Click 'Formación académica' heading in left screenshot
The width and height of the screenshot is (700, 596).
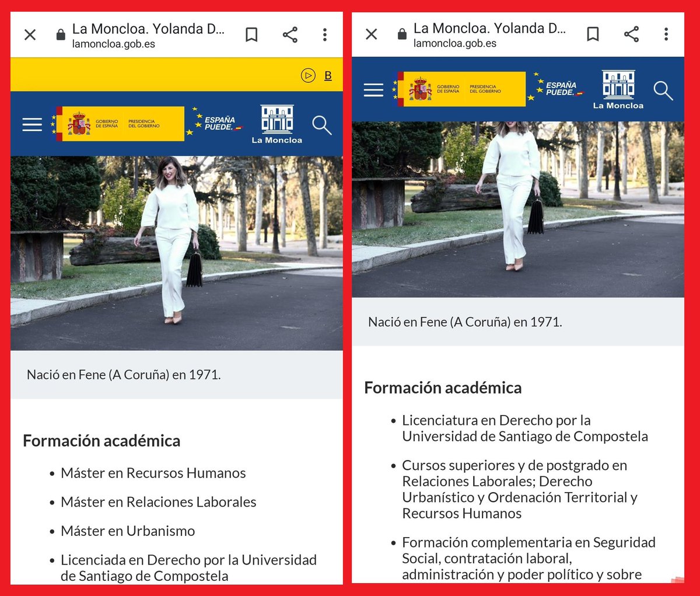(101, 441)
